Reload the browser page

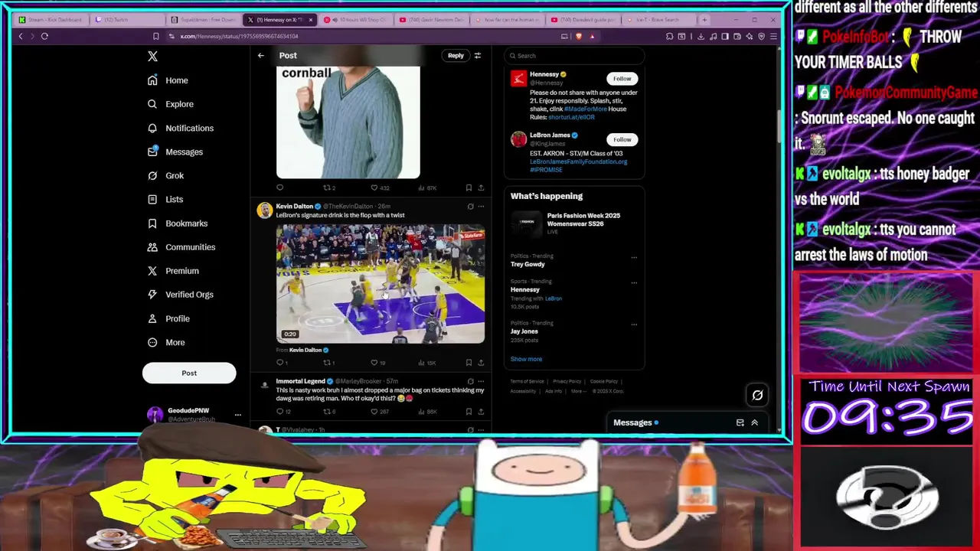(x=44, y=36)
